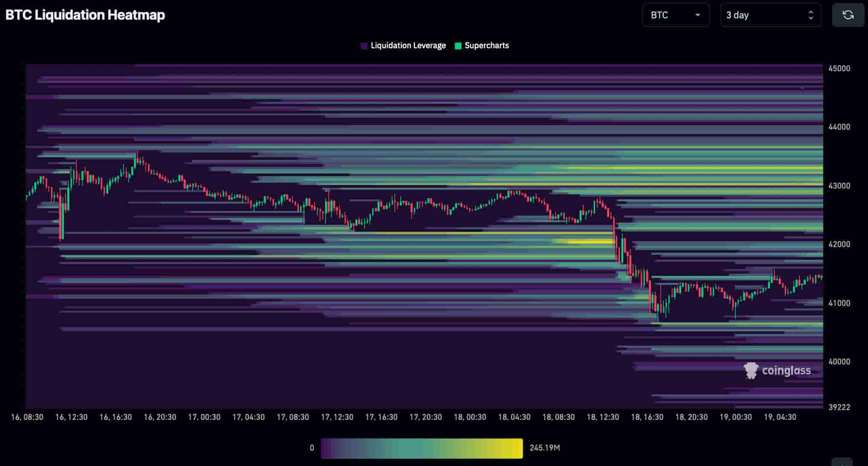This screenshot has width=868, height=466.
Task: Click the 18, 20:30 time axis label
Action: point(692,417)
